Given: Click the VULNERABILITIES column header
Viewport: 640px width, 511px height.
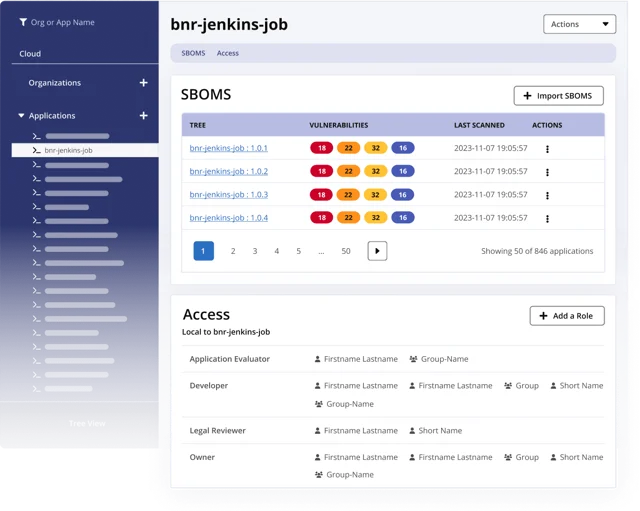Looking at the screenshot, I should (x=339, y=125).
